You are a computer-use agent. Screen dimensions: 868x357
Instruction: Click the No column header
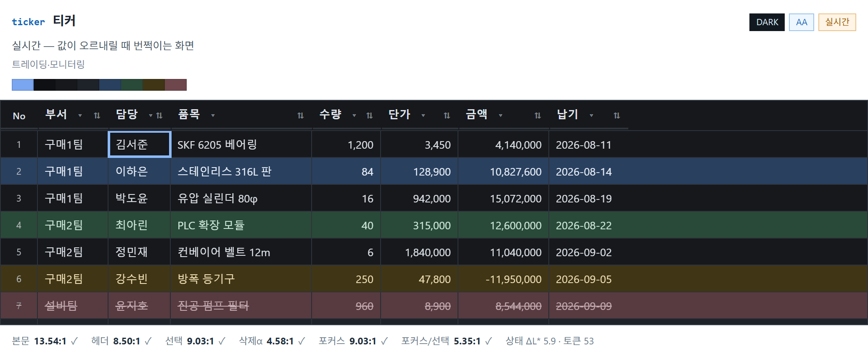pos(19,116)
